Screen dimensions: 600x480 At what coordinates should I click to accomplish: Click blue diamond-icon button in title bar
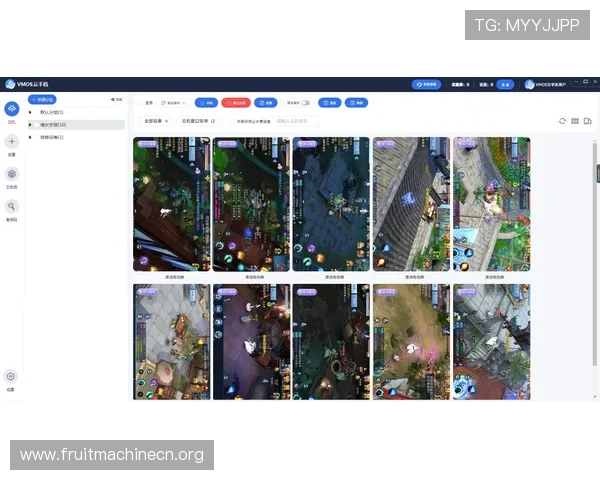426,84
